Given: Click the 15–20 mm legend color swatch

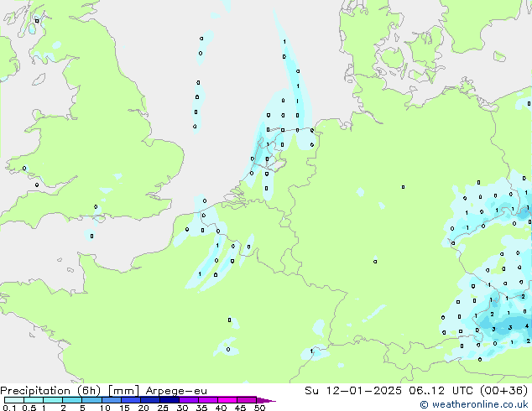Looking at the screenshot, I should coord(130,400).
